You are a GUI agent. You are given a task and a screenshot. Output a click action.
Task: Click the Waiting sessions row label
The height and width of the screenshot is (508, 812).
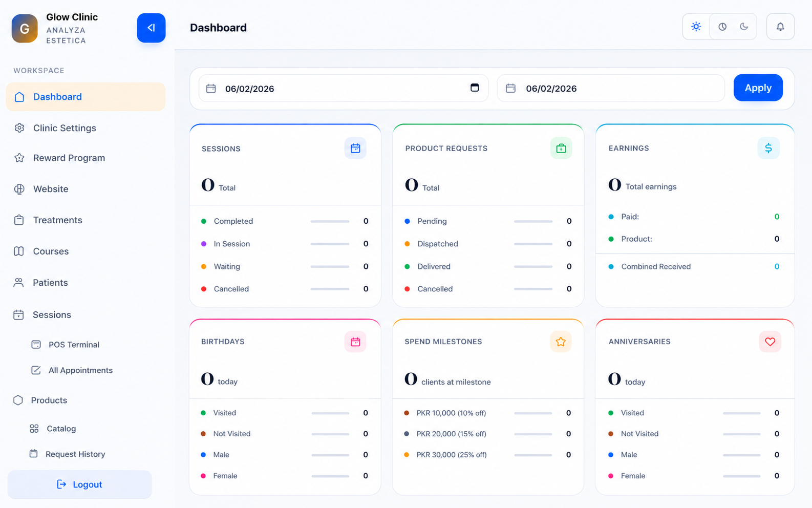click(x=227, y=266)
